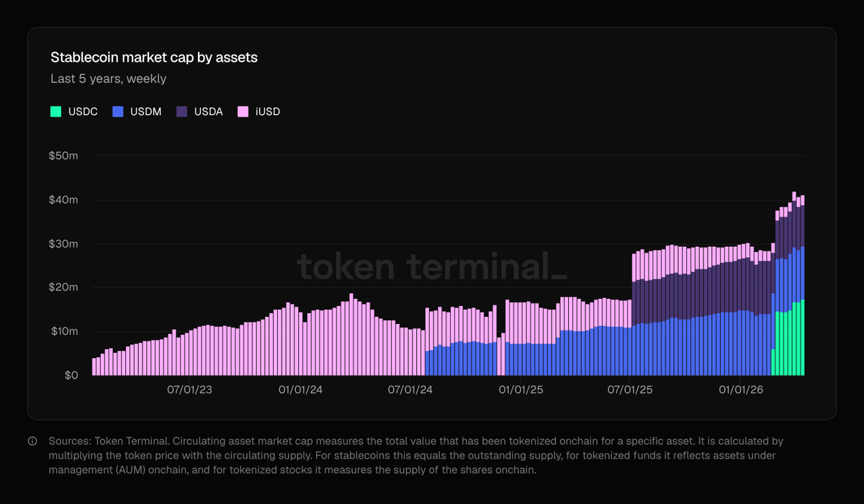The image size is (864, 504).
Task: Select the 01/01/26 x-axis date label
Action: [739, 390]
